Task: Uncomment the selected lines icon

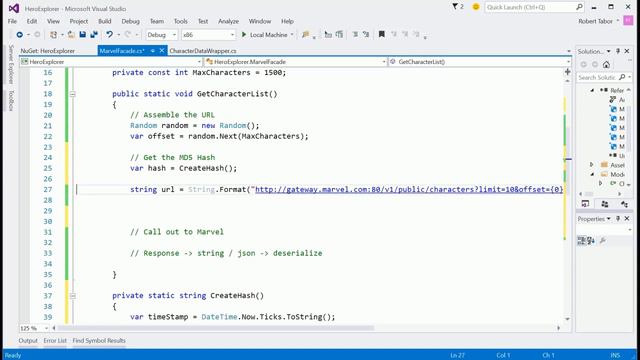Action: [366, 35]
